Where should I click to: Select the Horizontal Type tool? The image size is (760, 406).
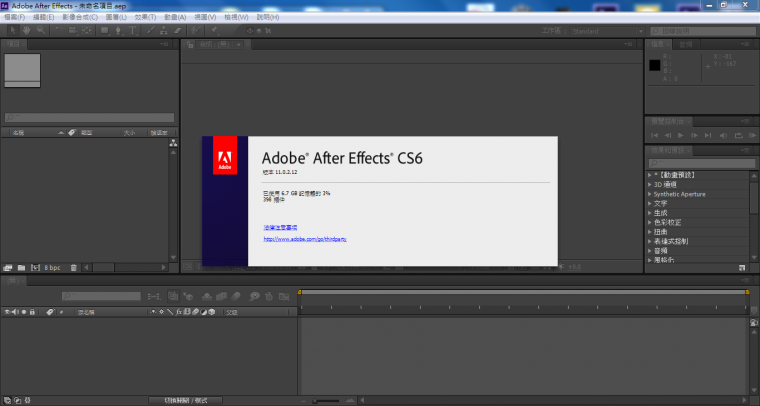tap(133, 30)
